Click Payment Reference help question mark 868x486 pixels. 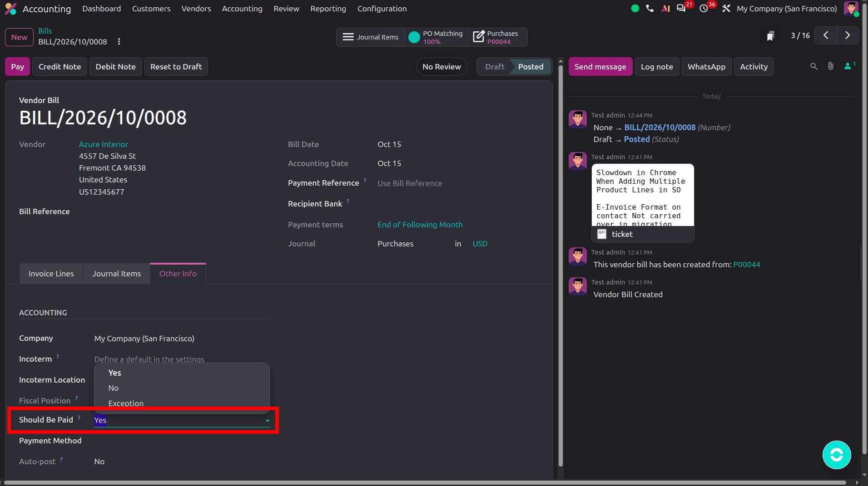pos(365,181)
